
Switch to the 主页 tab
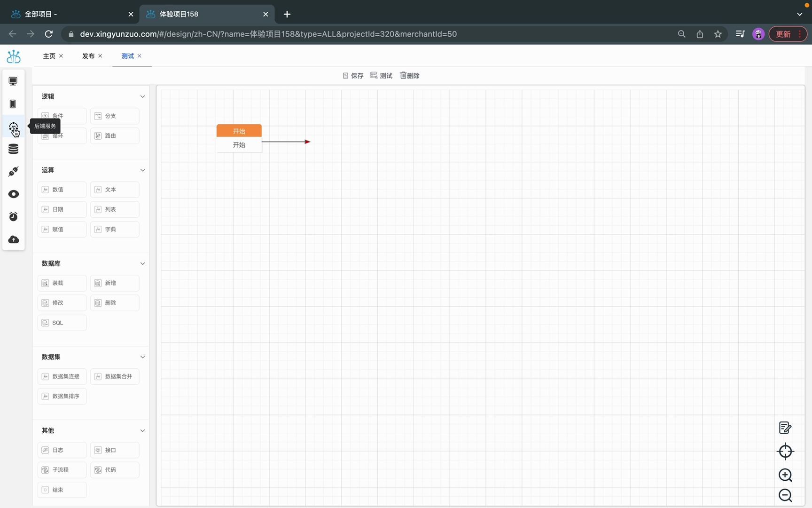click(49, 56)
